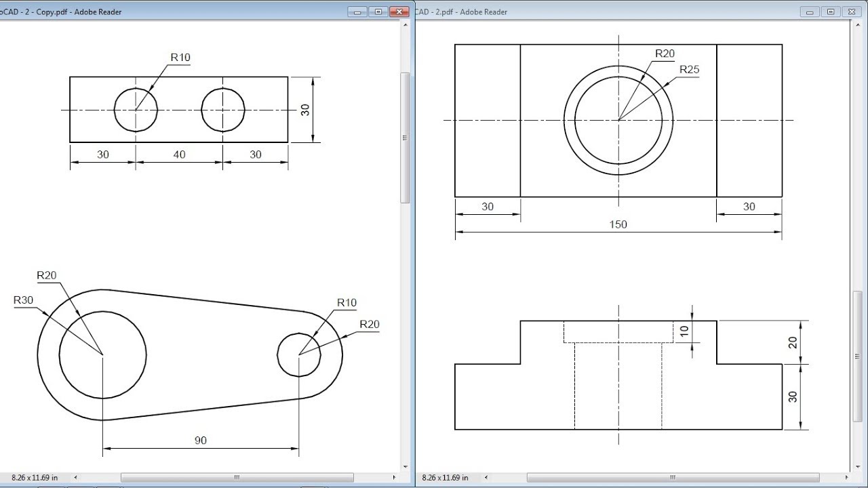The height and width of the screenshot is (488, 868).
Task: Click the horizontal scrollbar thumb of the right window
Action: click(673, 476)
